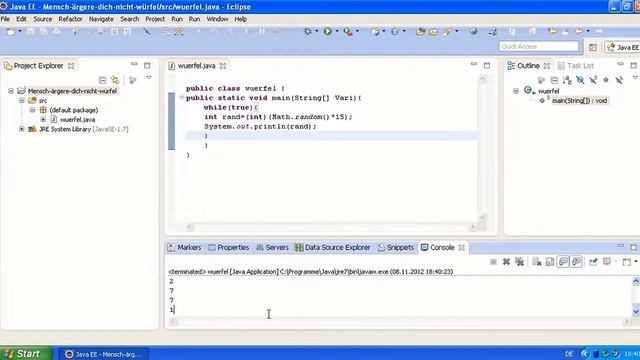Toggle Hide Static Members in Outline
The image size is (640, 360).
pyautogui.click(x=593, y=80)
